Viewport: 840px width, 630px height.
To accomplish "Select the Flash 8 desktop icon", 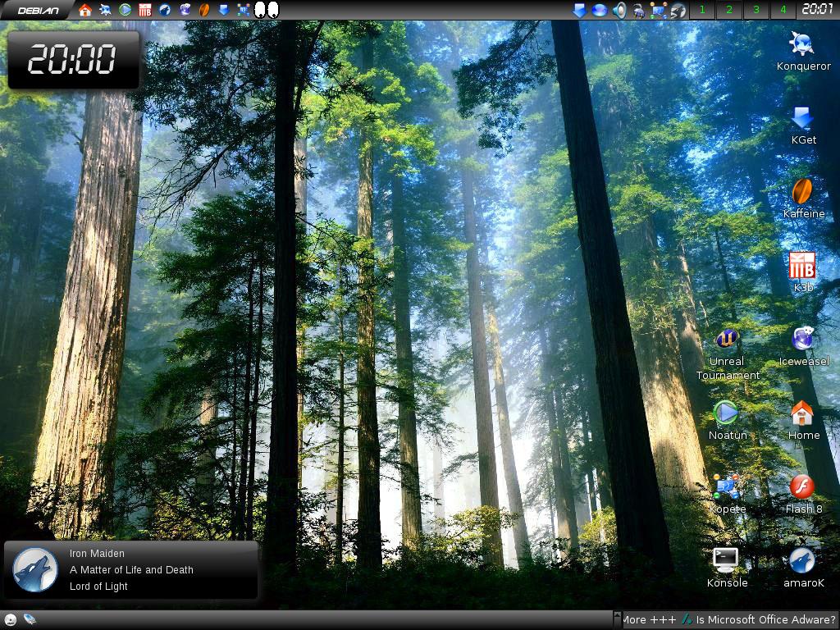I will pos(803,494).
